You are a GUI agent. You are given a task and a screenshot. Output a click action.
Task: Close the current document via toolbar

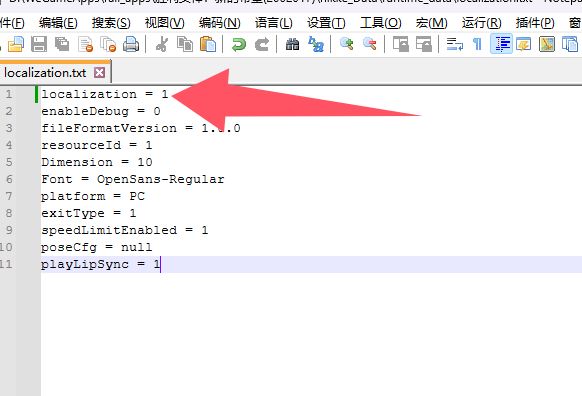pos(85,44)
